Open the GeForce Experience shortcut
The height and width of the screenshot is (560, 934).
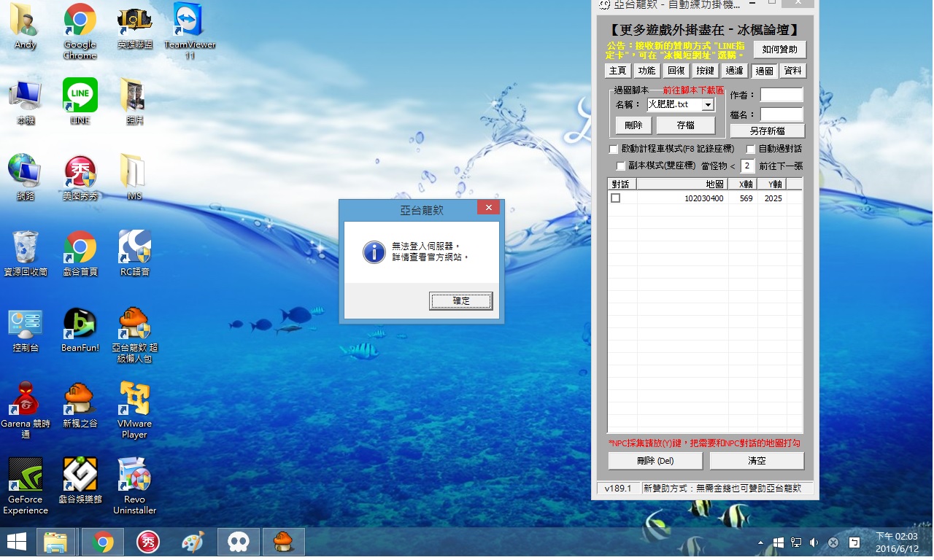click(25, 486)
